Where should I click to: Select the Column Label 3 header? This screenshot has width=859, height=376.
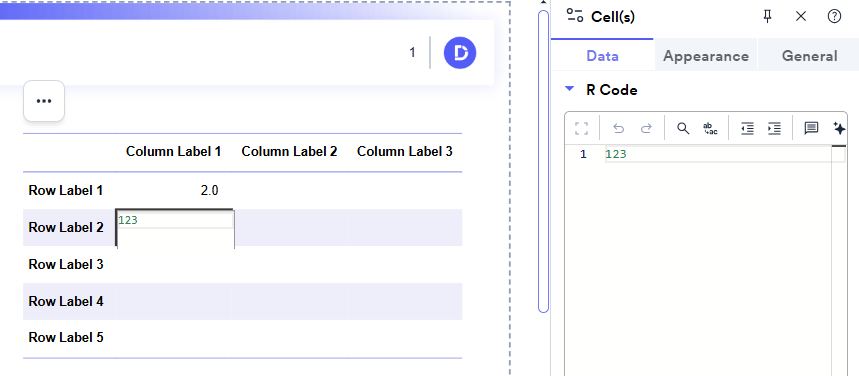[405, 151]
